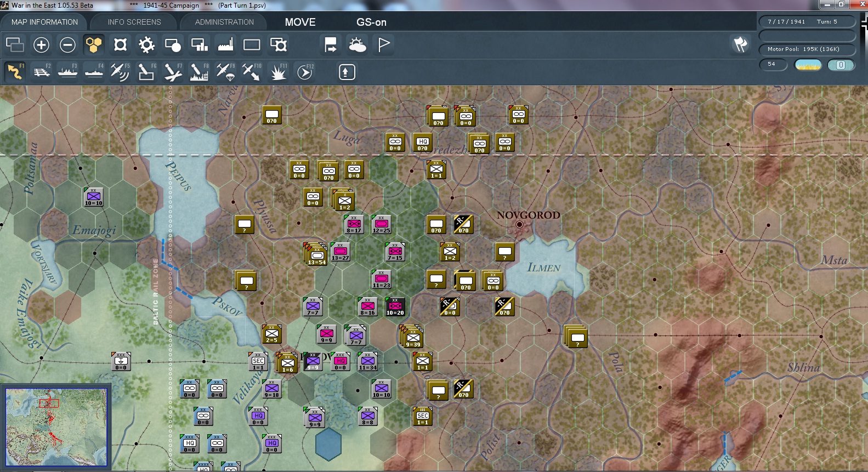This screenshot has width=868, height=472.
Task: Click the rectangle with bar chart icon
Action: (199, 44)
